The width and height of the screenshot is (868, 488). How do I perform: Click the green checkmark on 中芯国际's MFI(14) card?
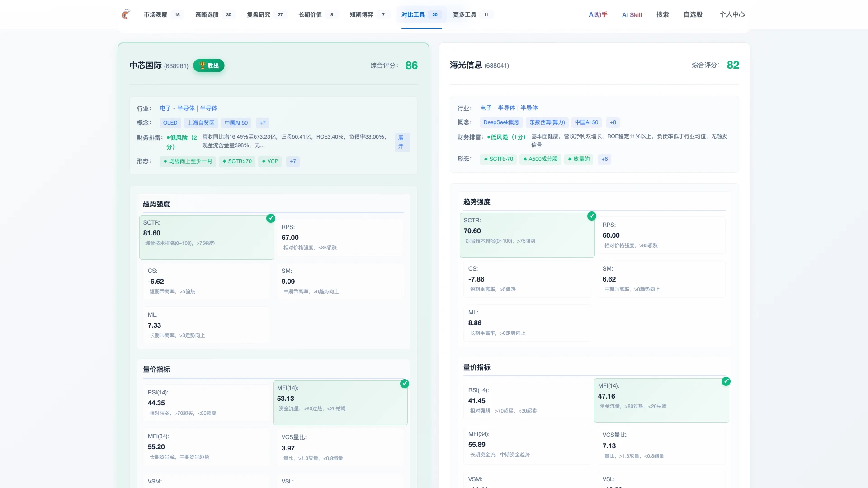405,384
